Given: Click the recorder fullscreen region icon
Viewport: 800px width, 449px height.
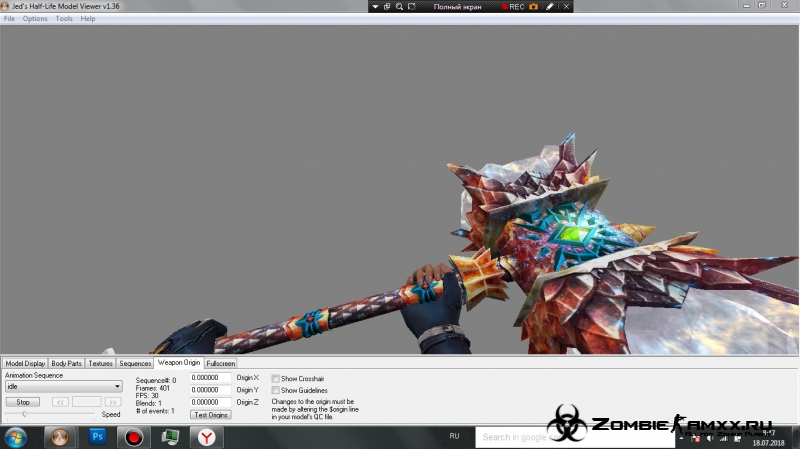Looking at the screenshot, I should pos(412,7).
